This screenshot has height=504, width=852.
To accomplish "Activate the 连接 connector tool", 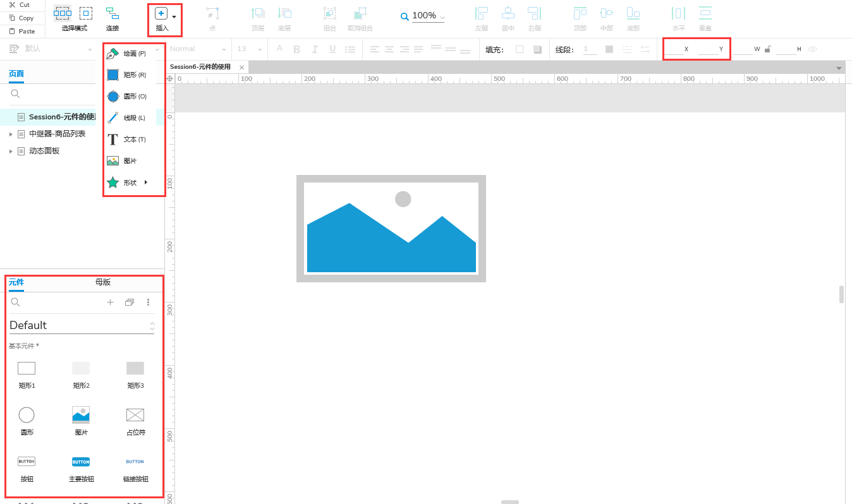I will pos(113,13).
